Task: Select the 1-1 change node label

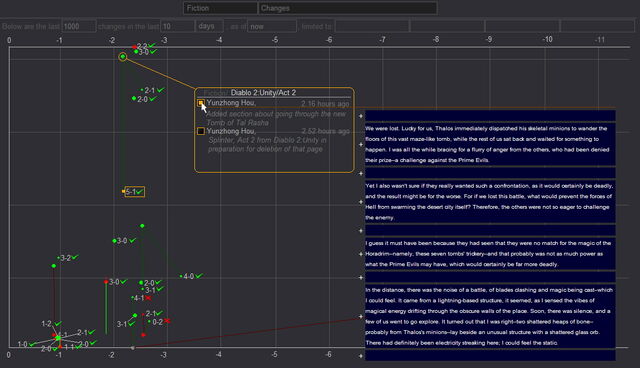Action: tap(69, 347)
